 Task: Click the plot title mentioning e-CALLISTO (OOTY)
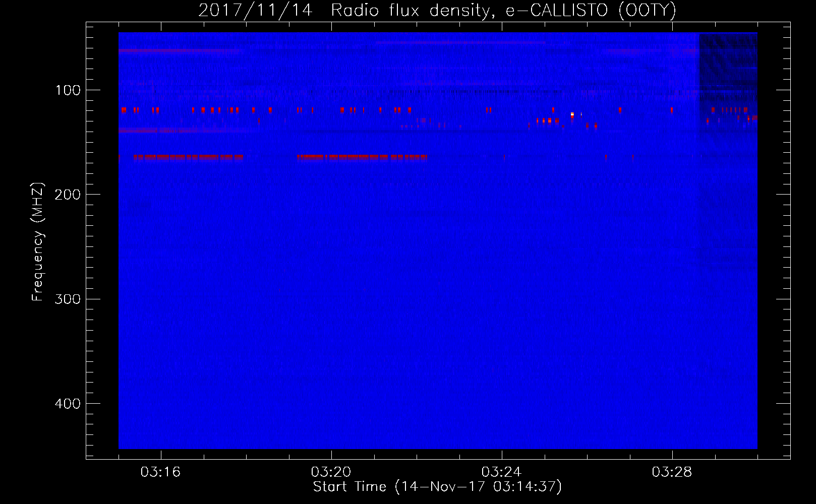point(437,10)
